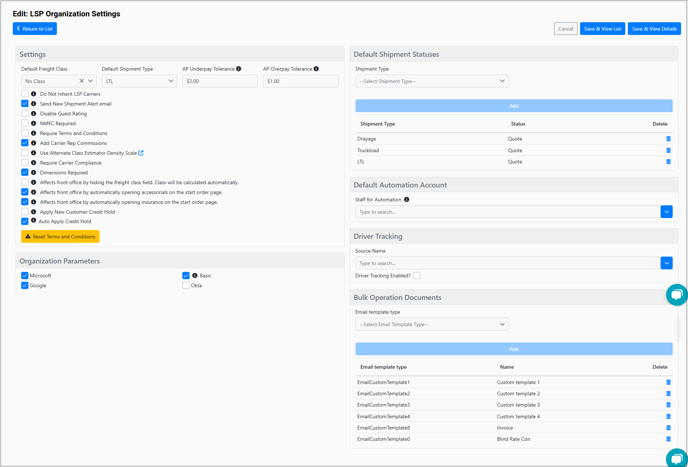Delete the EmailCustomTemplate2 row
This screenshot has height=467, width=688.
(x=668, y=394)
